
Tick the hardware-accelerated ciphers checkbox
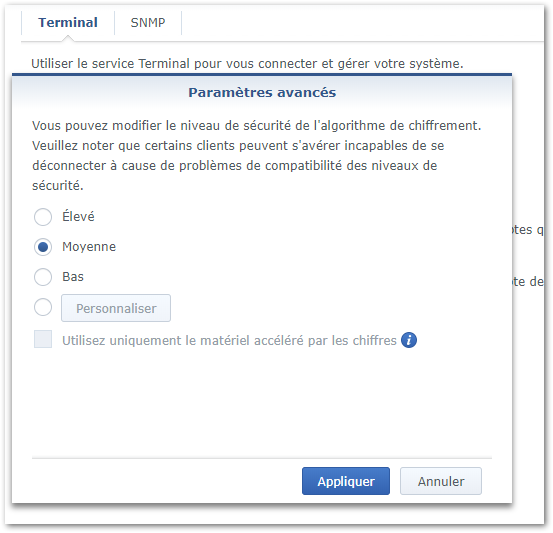[x=43, y=339]
